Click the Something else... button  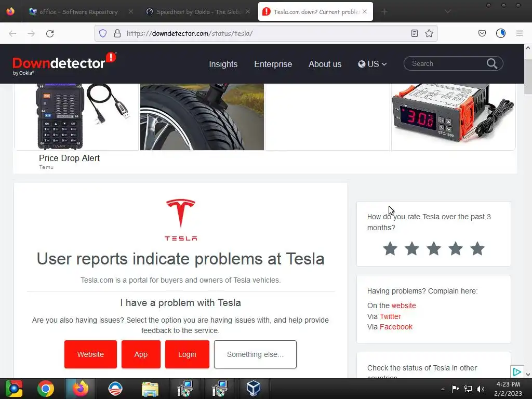pos(255,354)
